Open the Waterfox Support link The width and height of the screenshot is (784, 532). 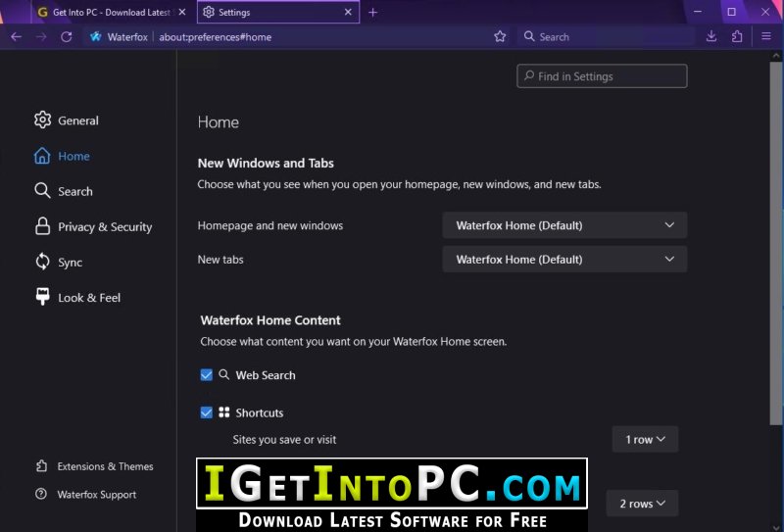click(x=96, y=495)
